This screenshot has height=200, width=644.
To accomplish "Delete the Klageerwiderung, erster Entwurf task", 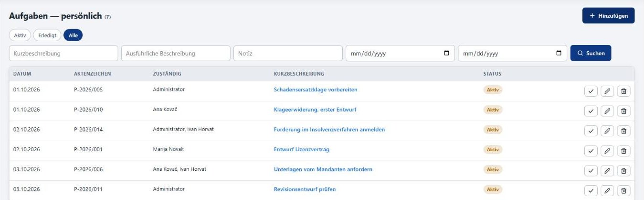I will pos(623,111).
